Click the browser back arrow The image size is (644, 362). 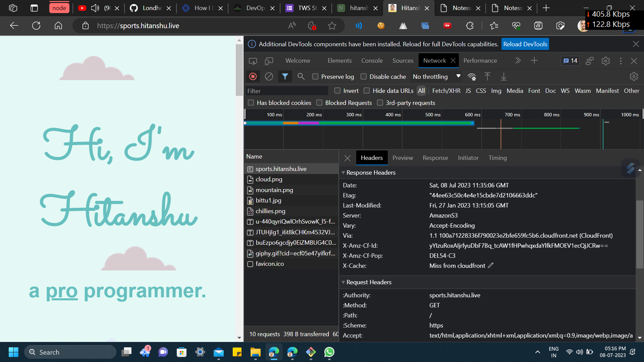coord(14,26)
